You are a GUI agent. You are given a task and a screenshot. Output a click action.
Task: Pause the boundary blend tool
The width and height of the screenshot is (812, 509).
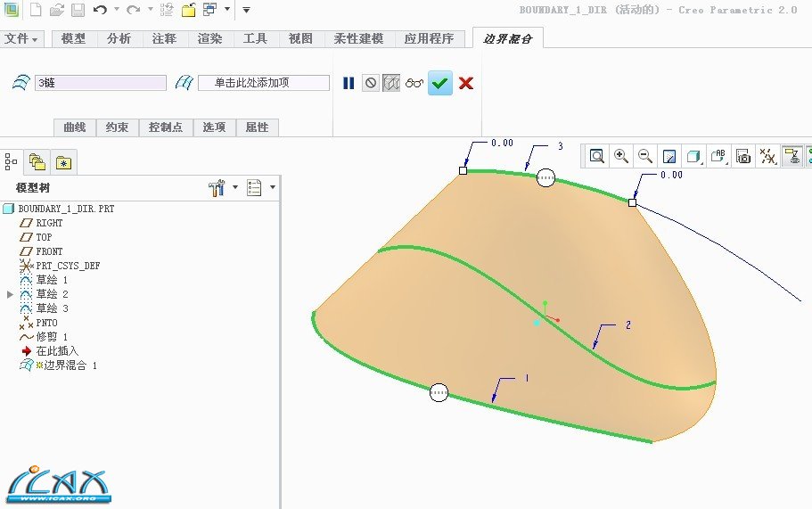coord(349,83)
